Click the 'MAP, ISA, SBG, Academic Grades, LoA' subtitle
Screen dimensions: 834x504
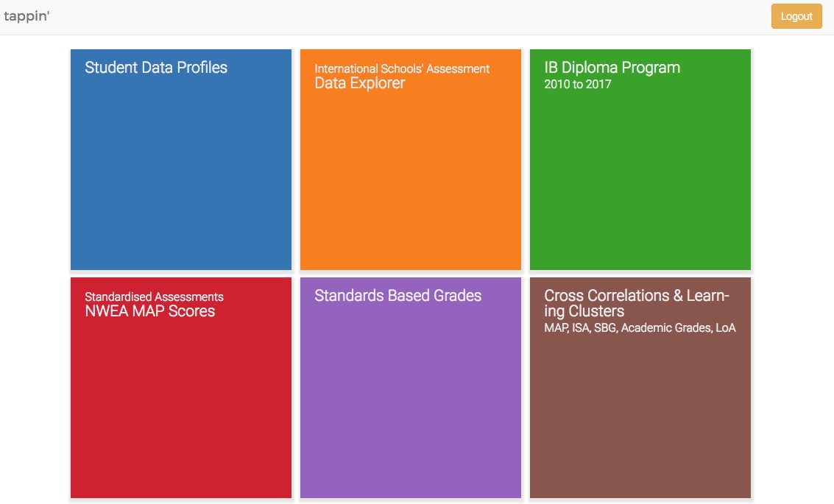coord(639,327)
